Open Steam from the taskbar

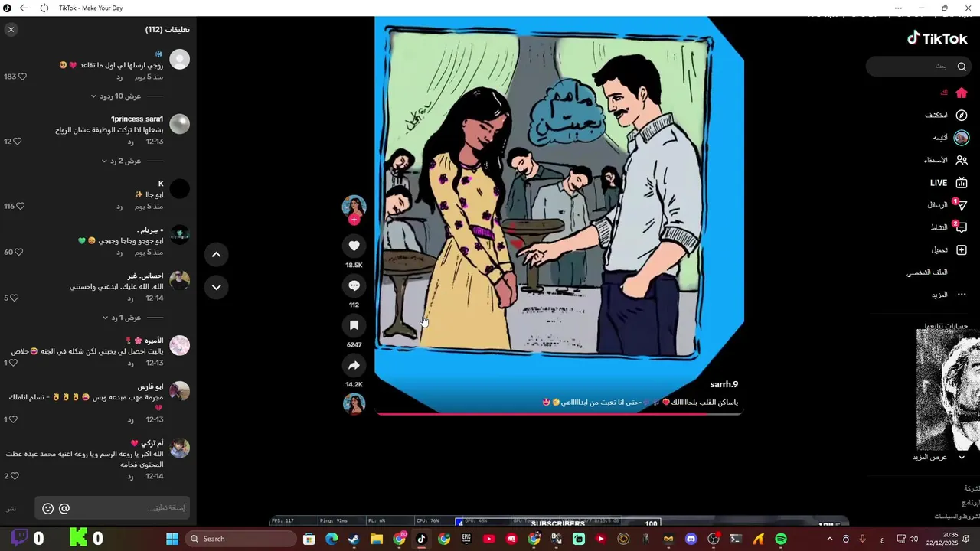354,539
